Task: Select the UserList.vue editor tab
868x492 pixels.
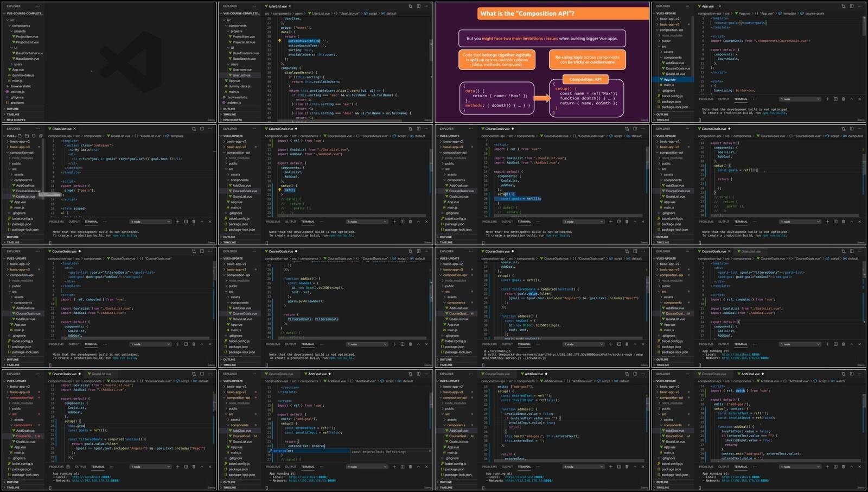Action: (277, 6)
